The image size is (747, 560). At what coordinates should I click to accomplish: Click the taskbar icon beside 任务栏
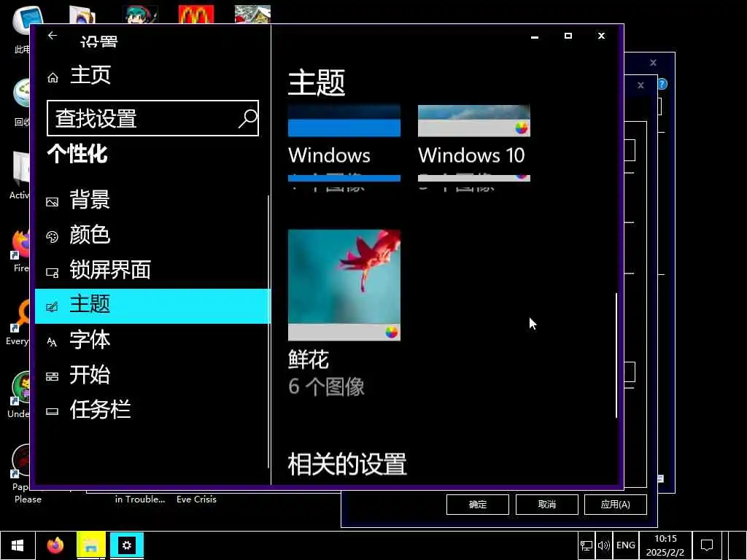pos(52,412)
